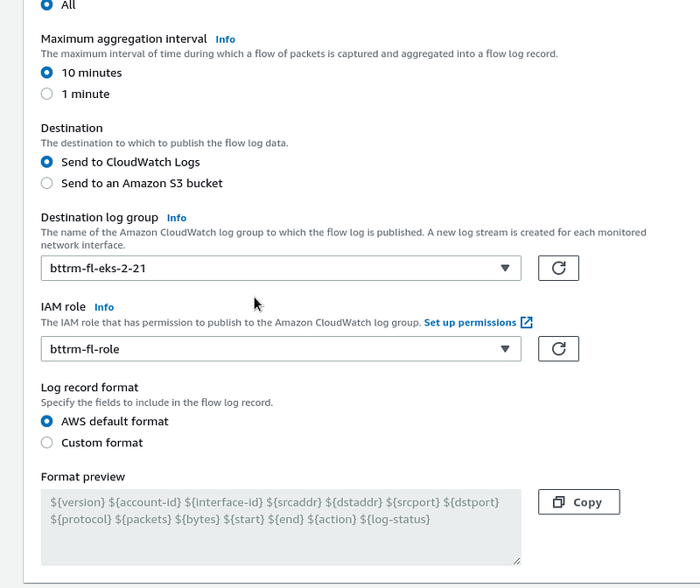
Task: Click inside the Format preview text area
Action: [281, 528]
